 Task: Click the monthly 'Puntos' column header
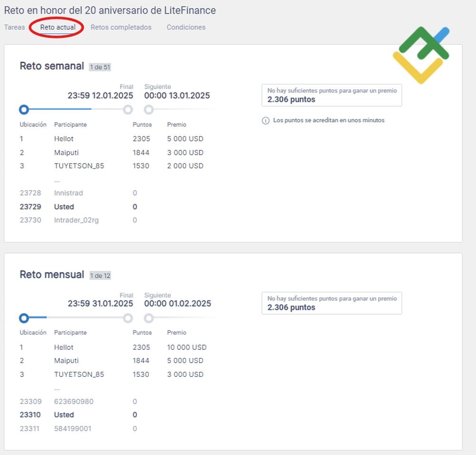pos(142,332)
